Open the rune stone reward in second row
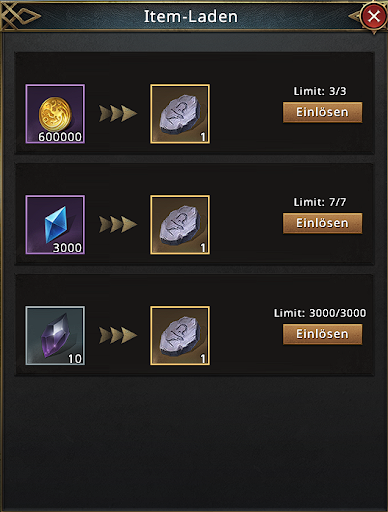Viewport: 388px width, 512px height. click(180, 225)
